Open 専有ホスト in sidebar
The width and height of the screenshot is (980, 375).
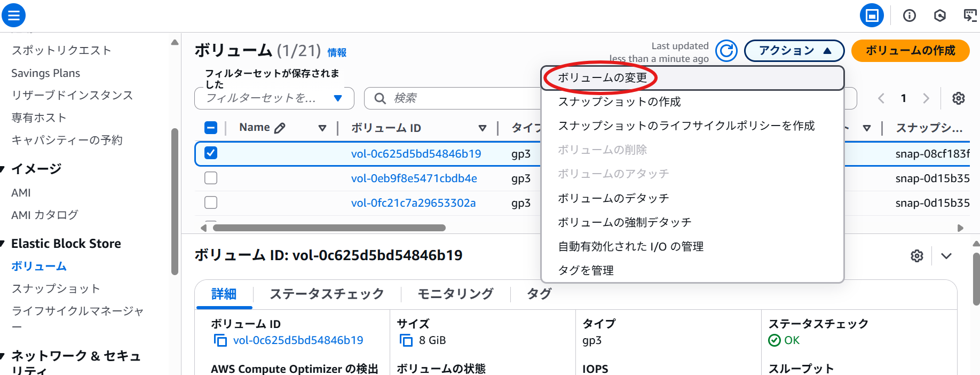(x=39, y=118)
